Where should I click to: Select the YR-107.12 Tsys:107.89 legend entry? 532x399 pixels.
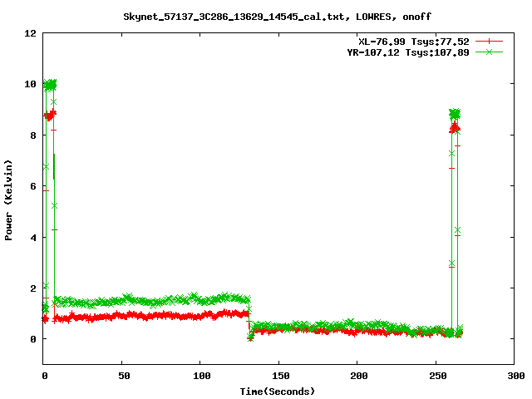coord(408,52)
